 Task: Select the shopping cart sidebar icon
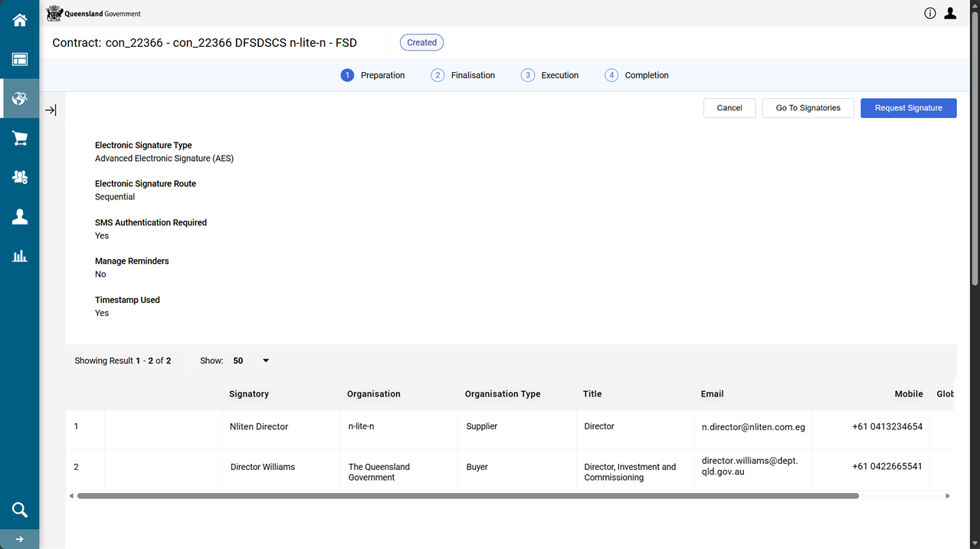[20, 138]
